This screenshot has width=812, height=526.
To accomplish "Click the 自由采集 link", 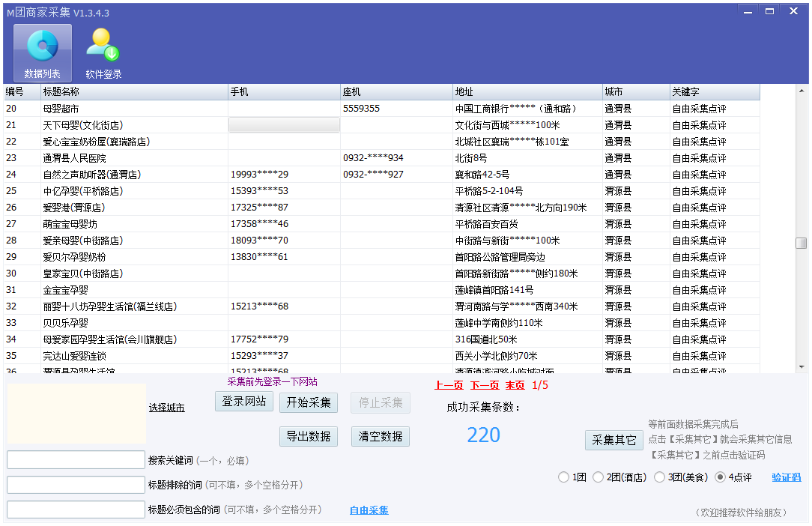I will coord(369,510).
